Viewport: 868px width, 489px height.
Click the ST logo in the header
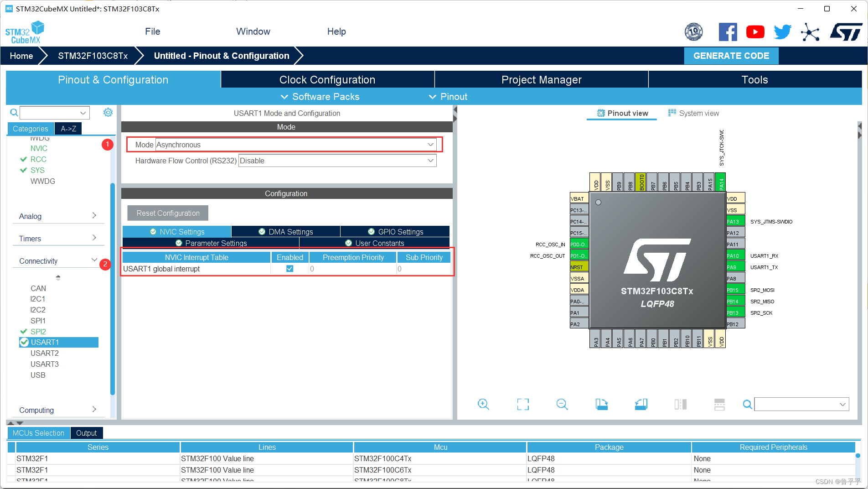coord(846,32)
